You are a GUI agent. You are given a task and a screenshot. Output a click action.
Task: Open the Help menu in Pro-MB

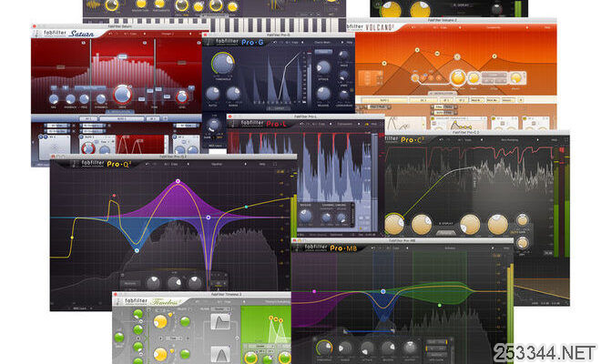point(506,248)
